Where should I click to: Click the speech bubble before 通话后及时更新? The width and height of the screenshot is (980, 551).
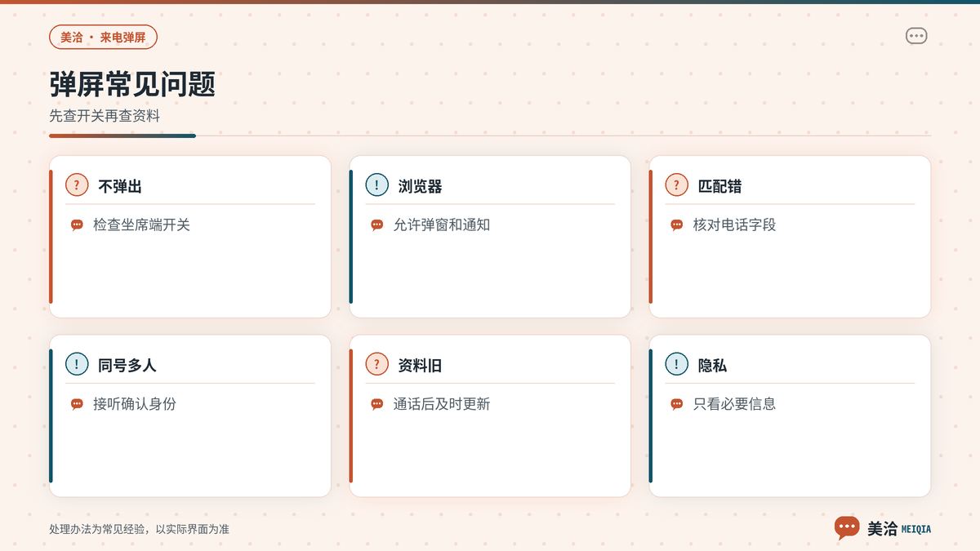click(x=376, y=404)
